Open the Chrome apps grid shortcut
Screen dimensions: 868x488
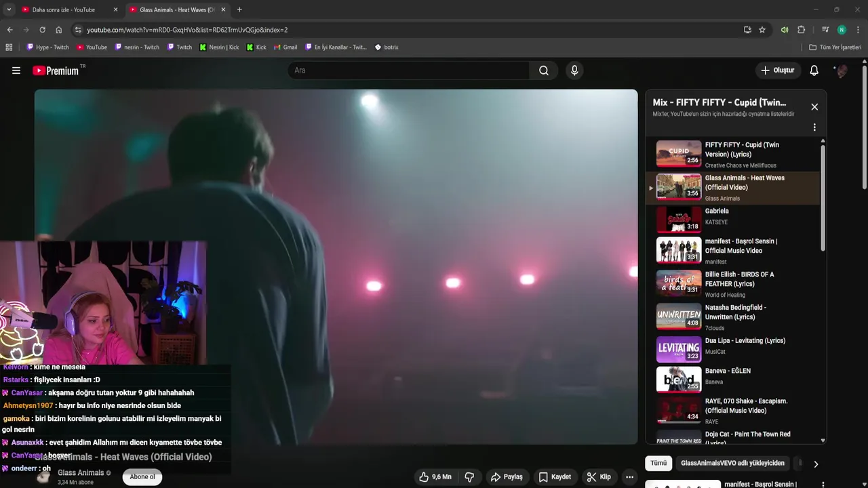click(x=9, y=47)
